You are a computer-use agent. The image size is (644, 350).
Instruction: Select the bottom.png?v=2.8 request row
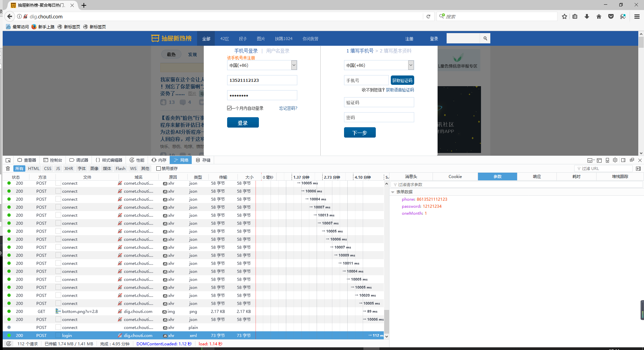194,311
